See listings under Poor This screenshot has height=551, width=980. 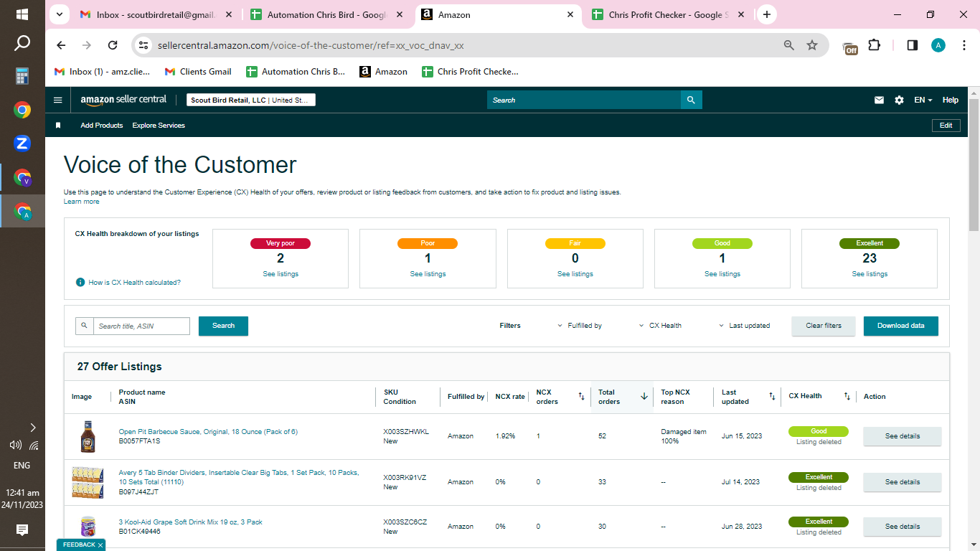pyautogui.click(x=428, y=274)
